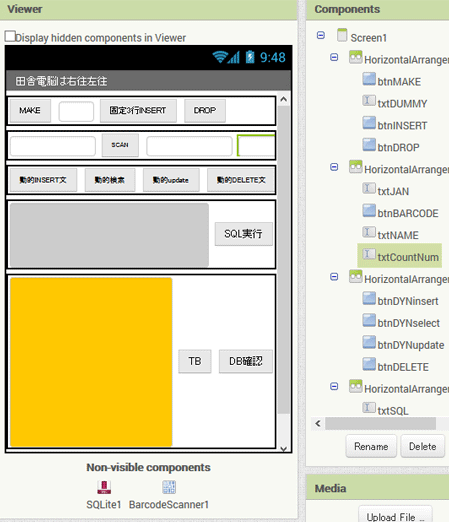Screen dimensions: 449x522
Task: Select the arrangement icon above txtSQL
Action: [356, 386]
